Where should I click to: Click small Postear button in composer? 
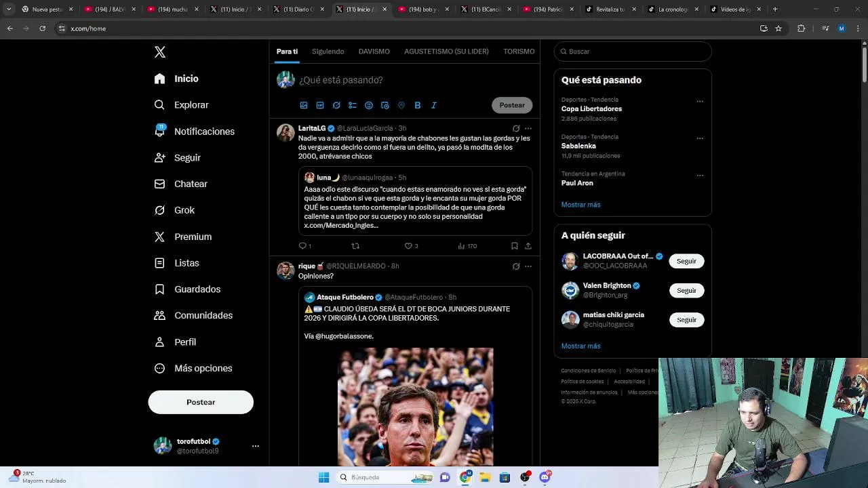(512, 105)
